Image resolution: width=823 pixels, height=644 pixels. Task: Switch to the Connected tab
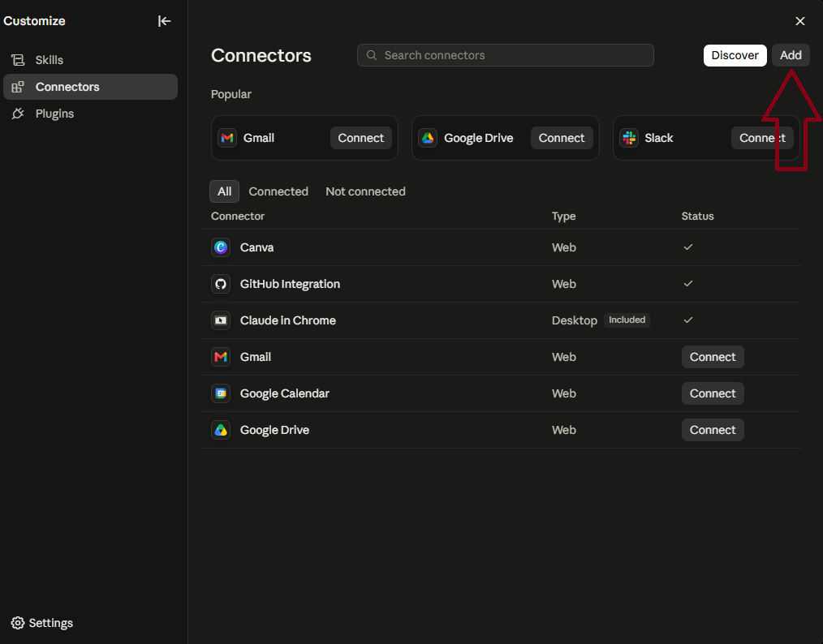278,191
